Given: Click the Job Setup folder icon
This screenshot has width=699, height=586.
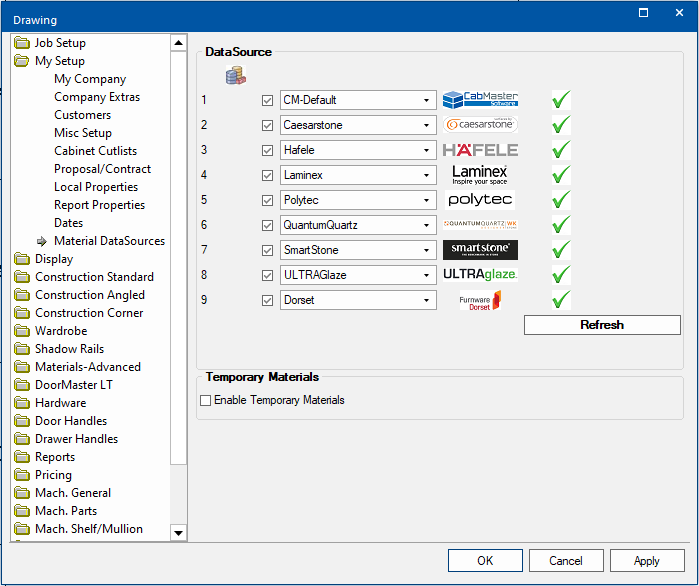Looking at the screenshot, I should [x=21, y=43].
